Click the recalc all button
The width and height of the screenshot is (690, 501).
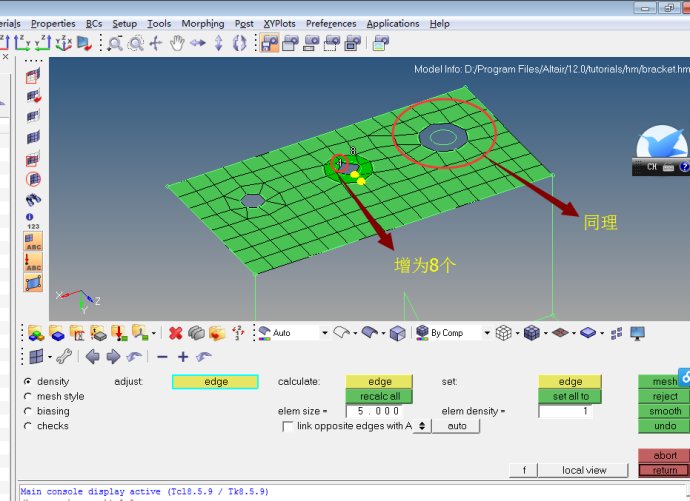coord(380,396)
